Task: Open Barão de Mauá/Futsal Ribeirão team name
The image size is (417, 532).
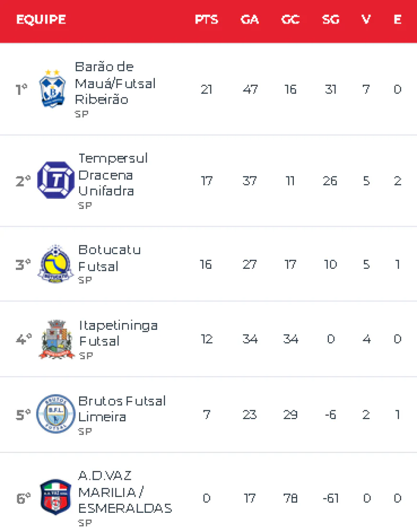Action: pos(115,83)
